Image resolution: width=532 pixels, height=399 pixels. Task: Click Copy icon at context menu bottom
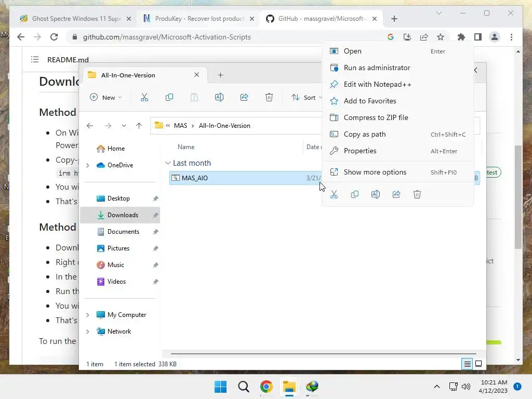(355, 194)
